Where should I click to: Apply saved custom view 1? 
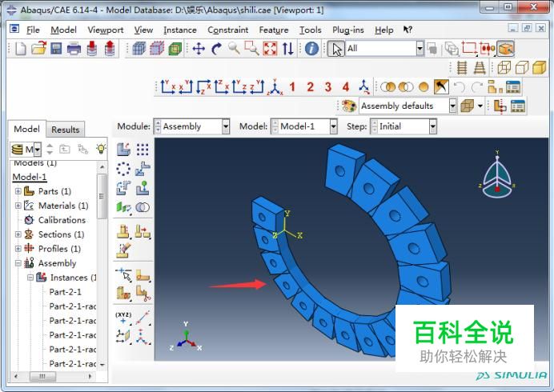292,87
